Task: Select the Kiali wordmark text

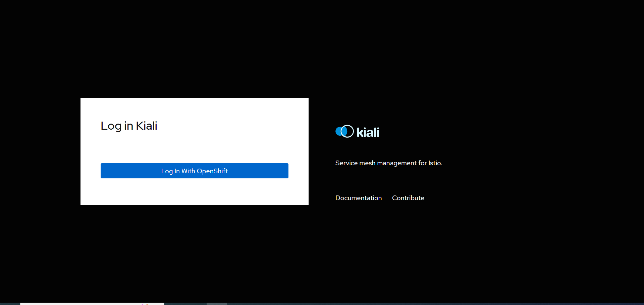Action: 368,132
